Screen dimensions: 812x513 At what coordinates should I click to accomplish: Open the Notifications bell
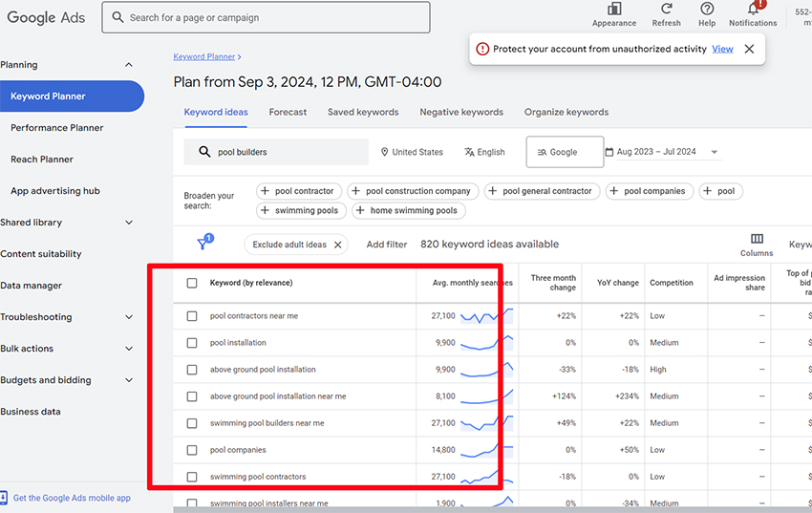coord(753,10)
